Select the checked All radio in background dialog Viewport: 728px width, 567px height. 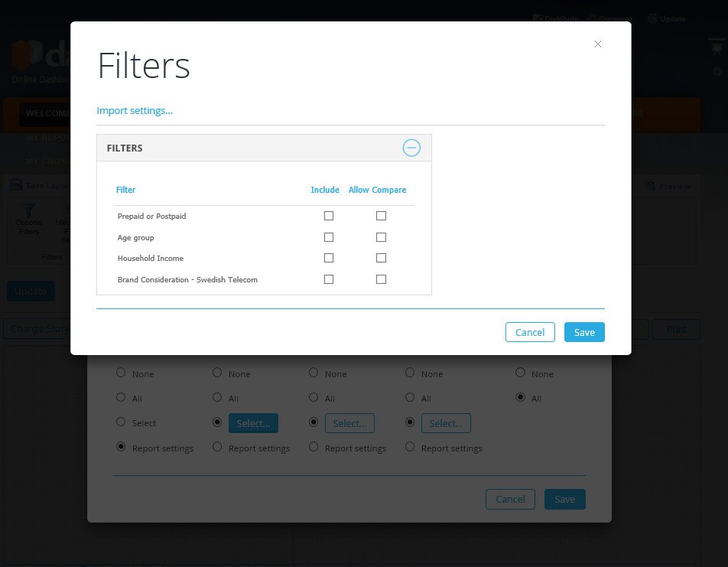click(521, 397)
